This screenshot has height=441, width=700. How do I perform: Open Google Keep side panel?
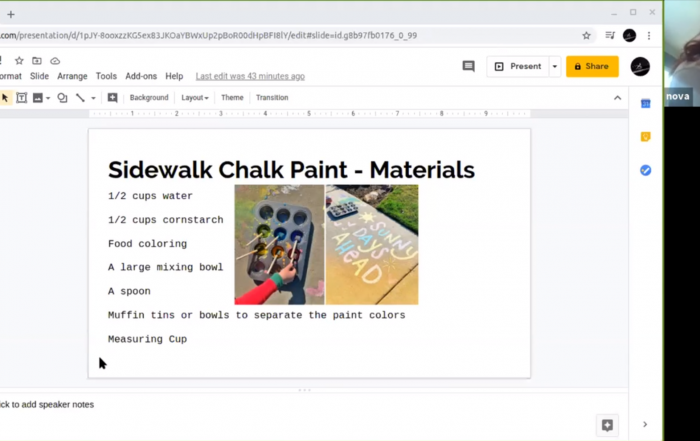[x=646, y=137]
